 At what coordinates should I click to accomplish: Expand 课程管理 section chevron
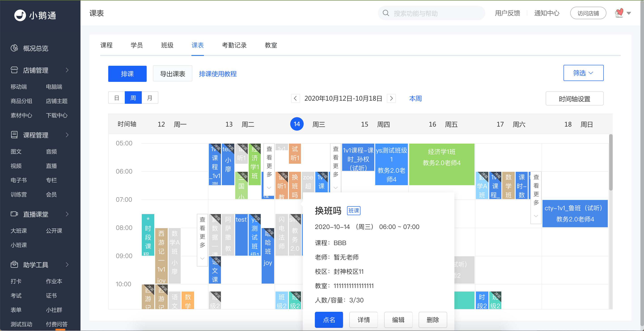[x=67, y=135]
